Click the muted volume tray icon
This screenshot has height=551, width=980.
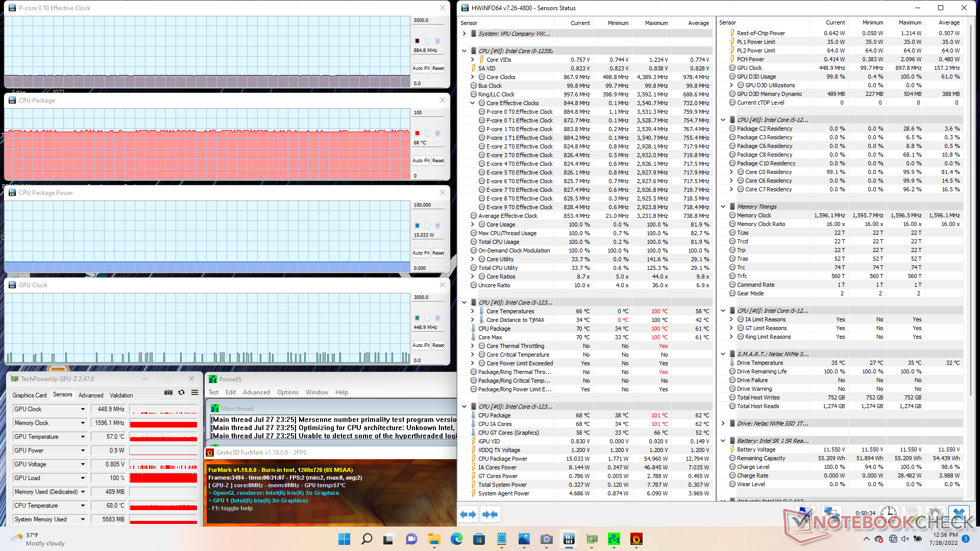[x=905, y=539]
